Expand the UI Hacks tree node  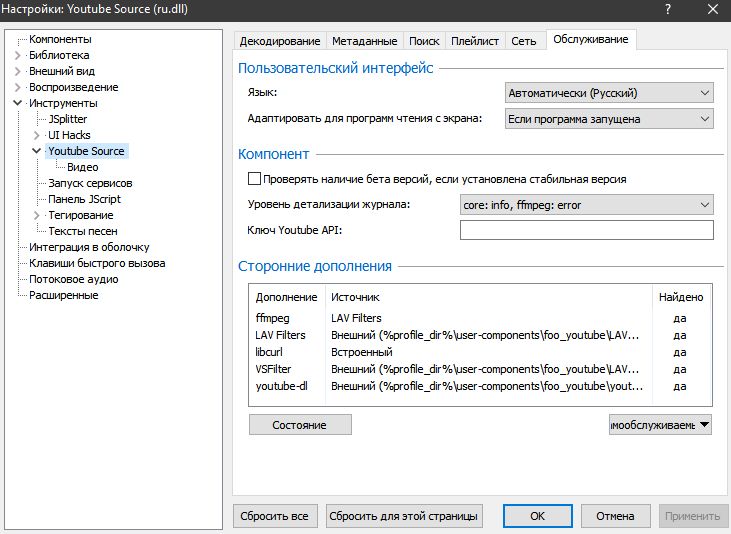(37, 135)
